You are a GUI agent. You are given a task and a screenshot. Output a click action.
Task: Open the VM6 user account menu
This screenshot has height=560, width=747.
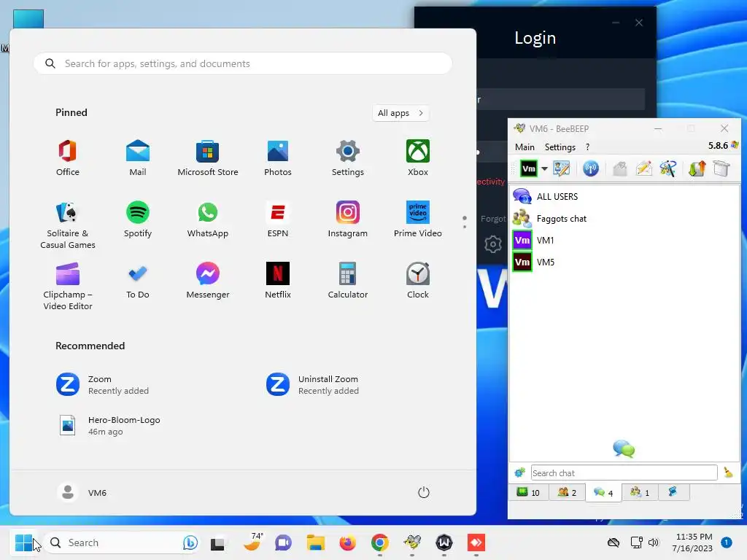(82, 492)
